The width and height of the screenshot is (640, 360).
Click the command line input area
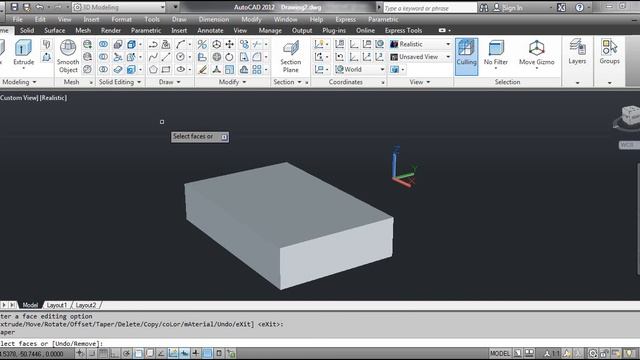320,343
